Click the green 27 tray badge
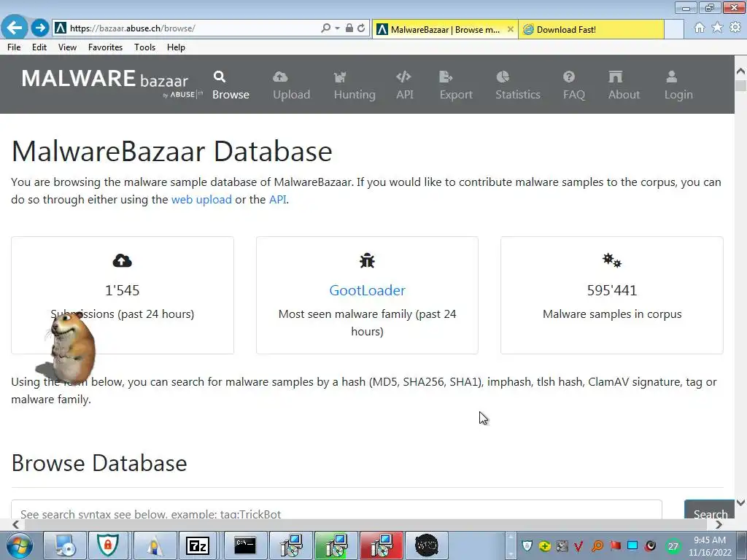This screenshot has height=560, width=747. point(673,546)
